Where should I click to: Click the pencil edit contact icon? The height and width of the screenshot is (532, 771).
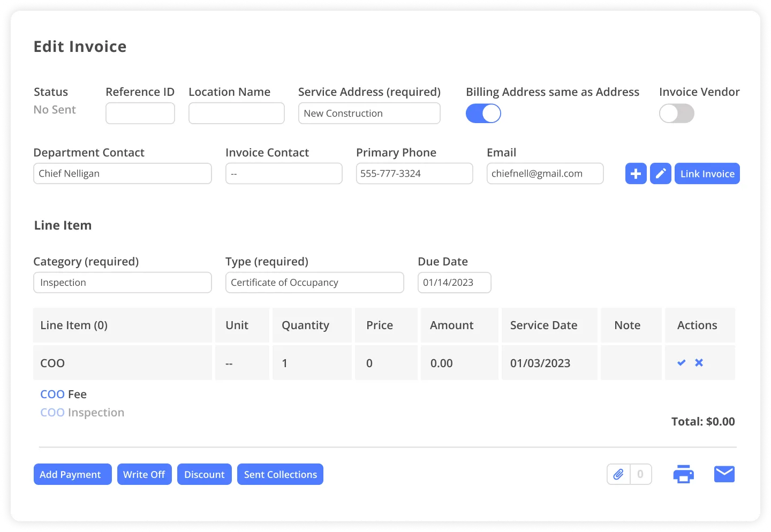661,173
